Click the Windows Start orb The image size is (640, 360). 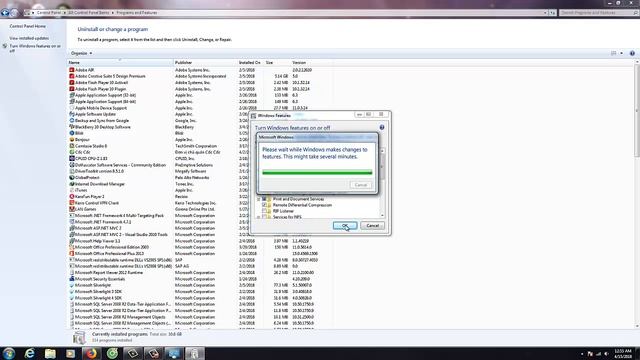pyautogui.click(x=9, y=353)
